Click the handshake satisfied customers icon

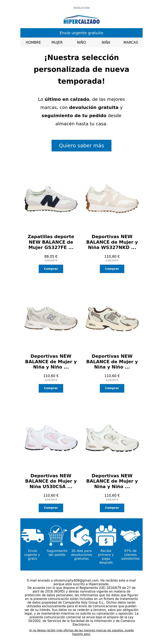130,535
